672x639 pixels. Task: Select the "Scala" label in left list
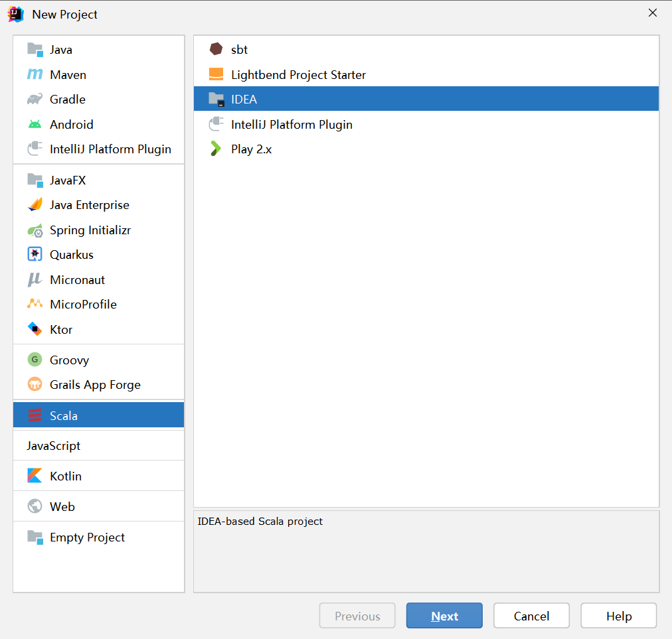pos(64,416)
